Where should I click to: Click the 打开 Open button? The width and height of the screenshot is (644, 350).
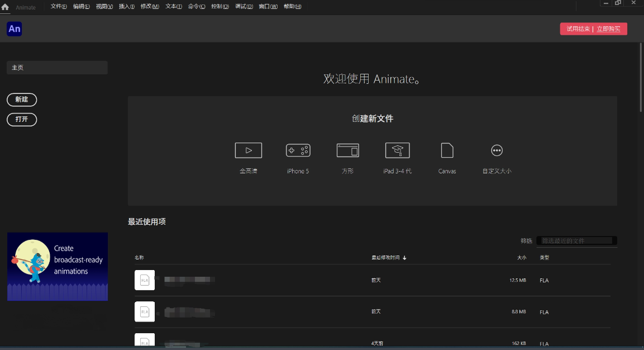tap(22, 119)
